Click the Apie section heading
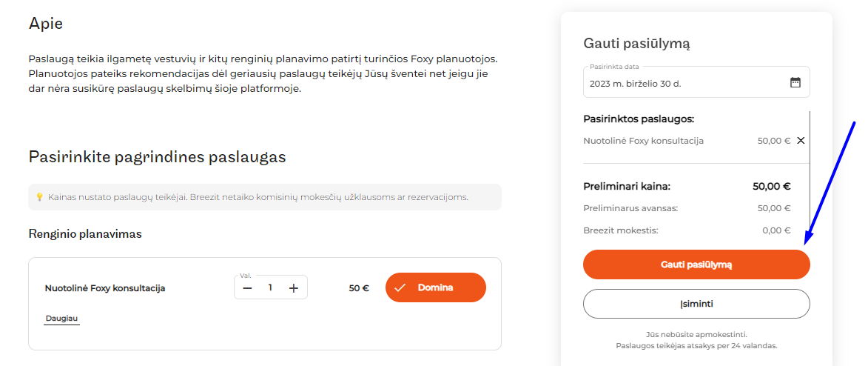 tap(45, 24)
